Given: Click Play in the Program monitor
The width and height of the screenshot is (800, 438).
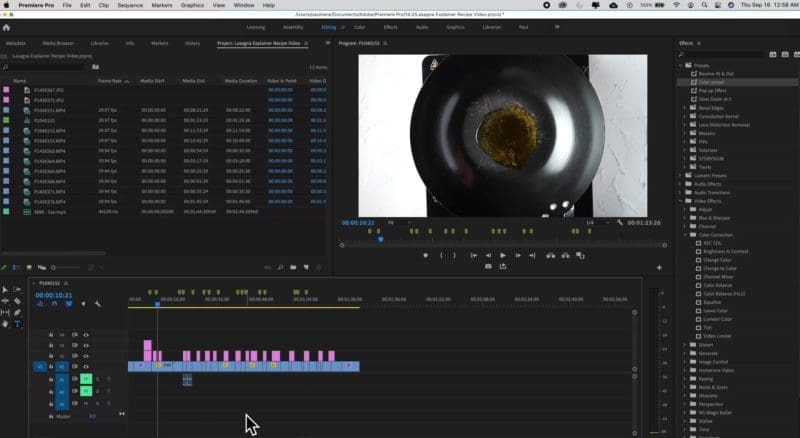Looking at the screenshot, I should 503,255.
